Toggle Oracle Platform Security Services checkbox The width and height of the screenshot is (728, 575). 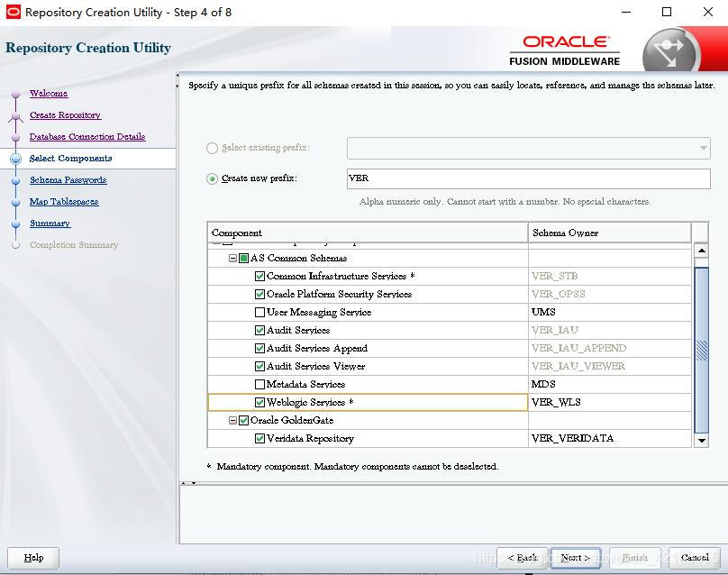coord(260,294)
